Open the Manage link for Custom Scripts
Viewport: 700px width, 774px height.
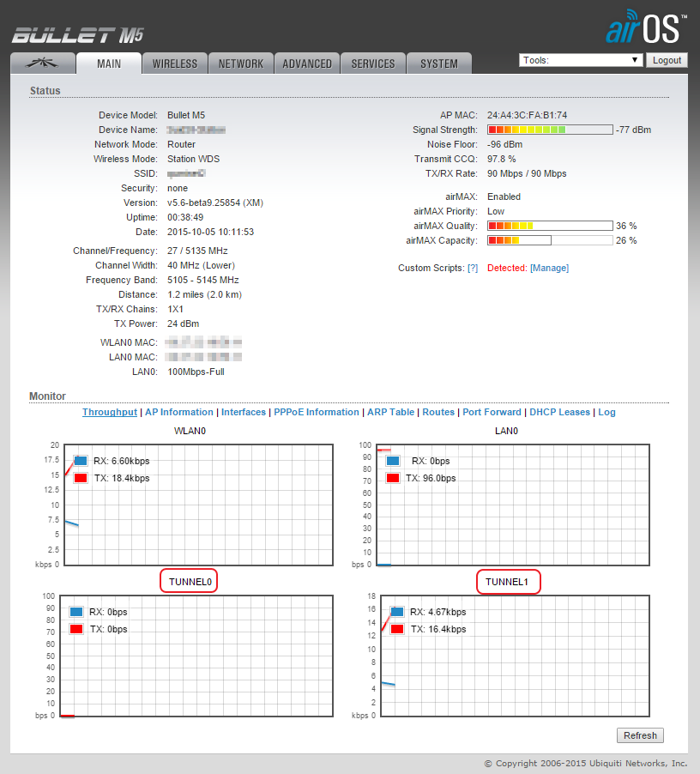pos(549,267)
